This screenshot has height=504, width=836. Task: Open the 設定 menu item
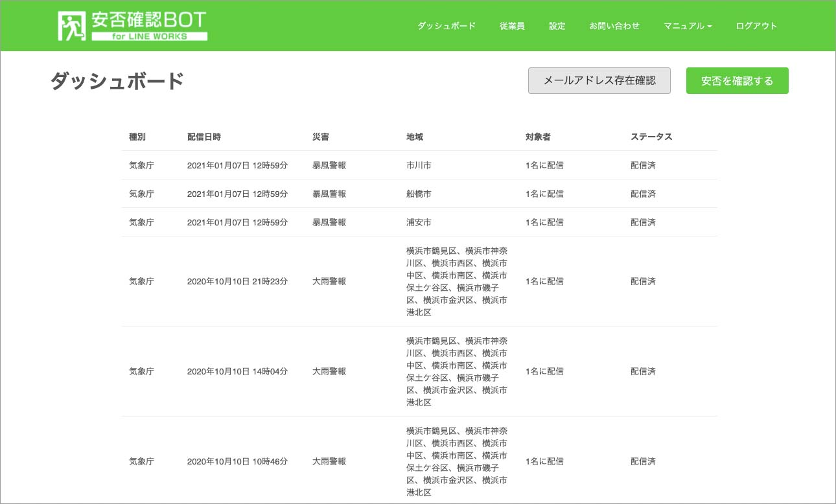point(557,26)
